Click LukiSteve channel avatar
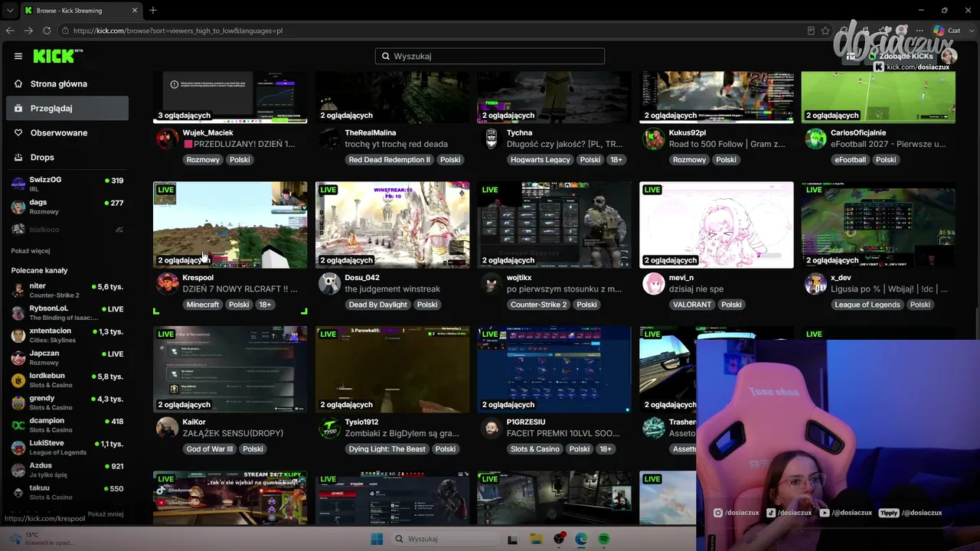This screenshot has width=980, height=551. [x=18, y=448]
